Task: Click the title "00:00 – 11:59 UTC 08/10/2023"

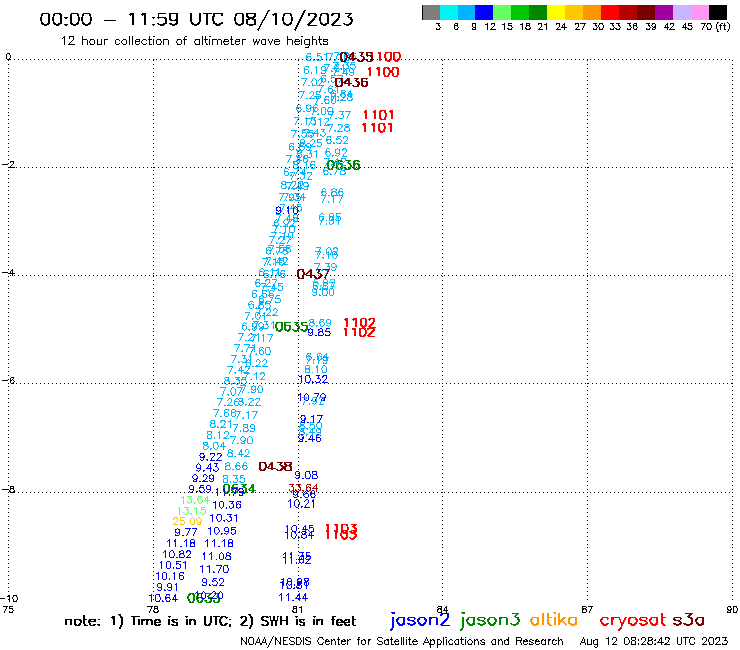Action: tap(196, 19)
